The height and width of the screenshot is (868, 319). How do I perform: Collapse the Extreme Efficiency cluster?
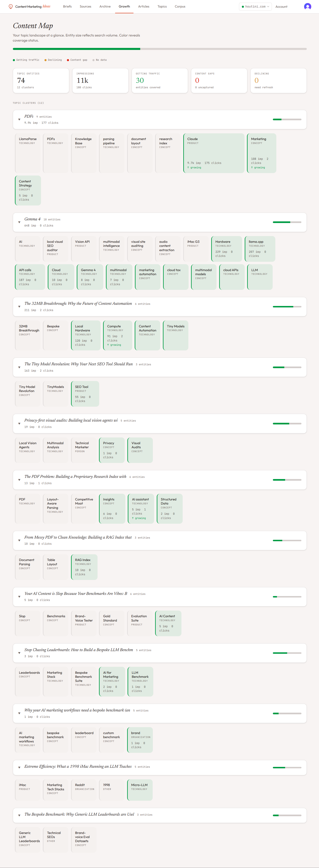click(x=19, y=767)
